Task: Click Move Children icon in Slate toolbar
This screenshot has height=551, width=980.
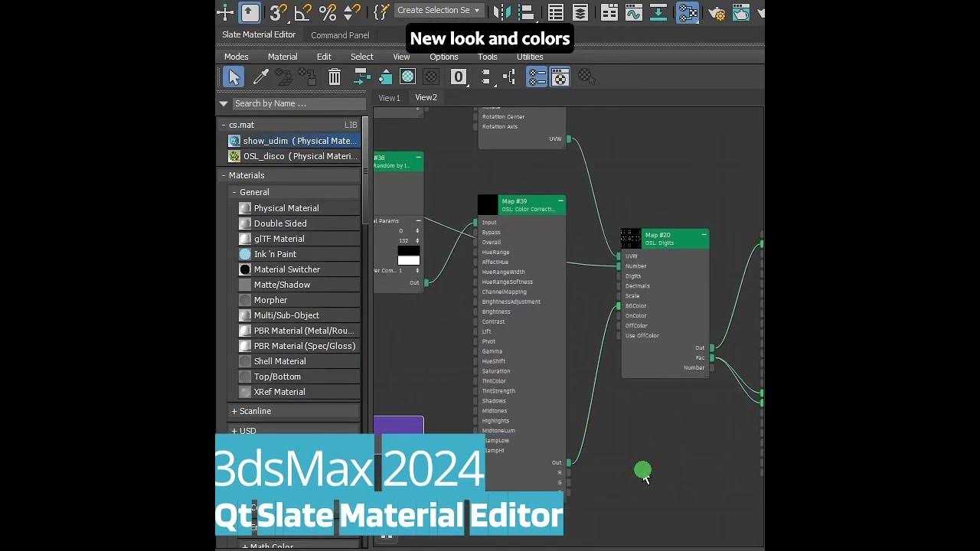Action: pyautogui.click(x=361, y=77)
